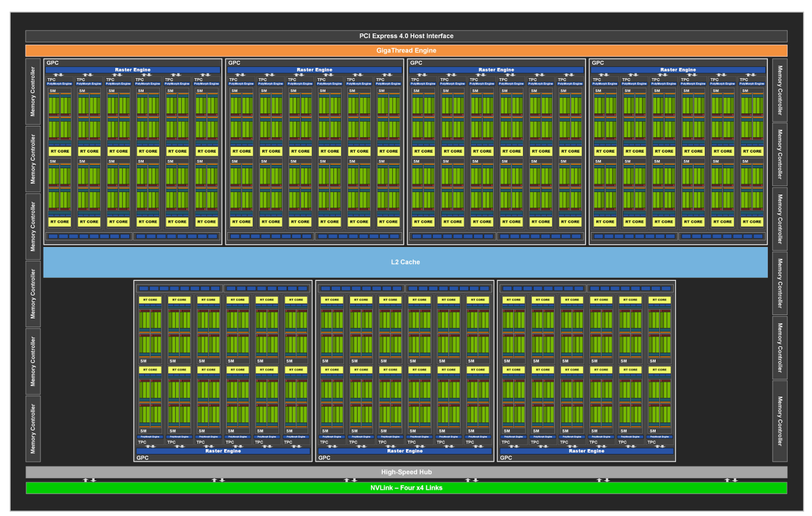Click Raster Engine in the first top GPC
The height and width of the screenshot is (516, 812).
coord(133,70)
